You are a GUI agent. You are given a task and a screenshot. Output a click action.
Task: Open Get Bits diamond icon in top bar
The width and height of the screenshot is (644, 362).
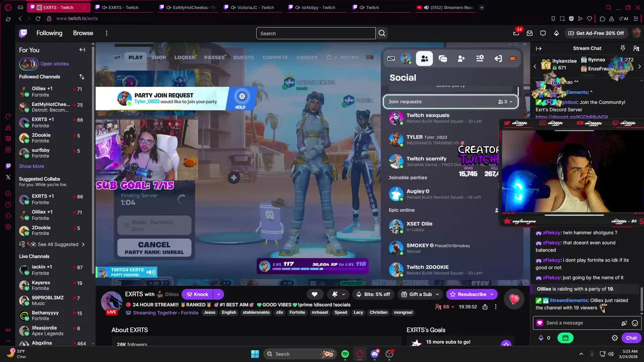556,33
